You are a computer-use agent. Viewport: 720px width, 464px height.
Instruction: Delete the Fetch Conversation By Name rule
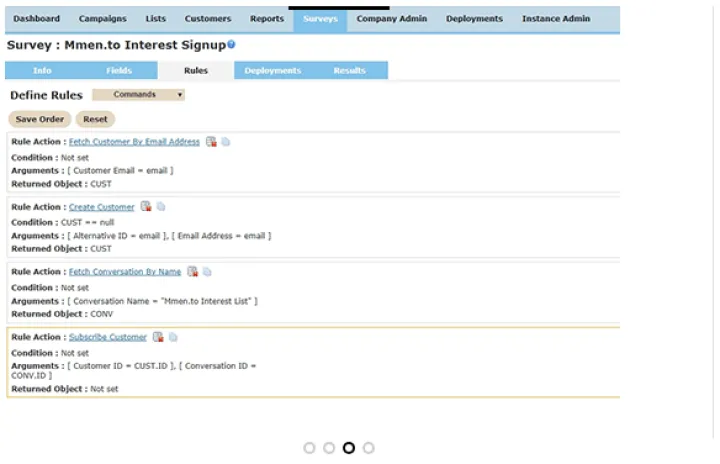point(192,272)
